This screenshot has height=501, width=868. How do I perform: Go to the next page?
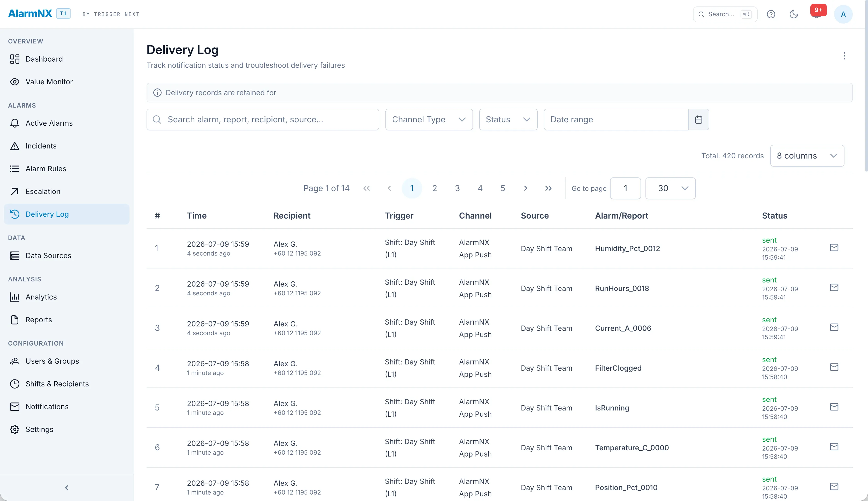click(x=526, y=188)
